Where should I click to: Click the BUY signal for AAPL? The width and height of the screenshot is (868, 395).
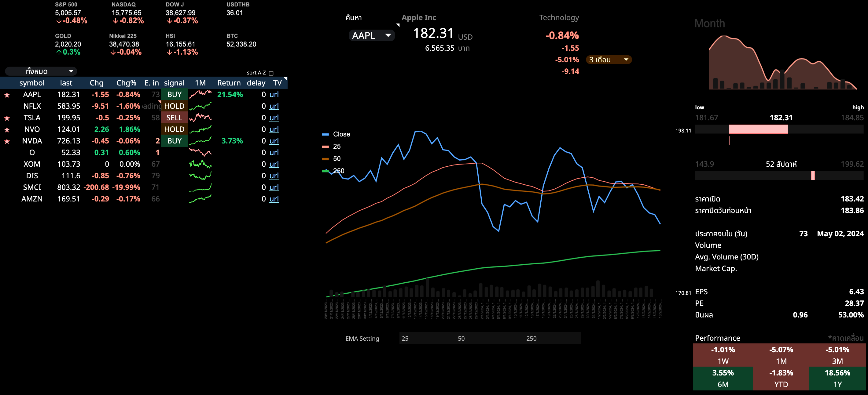coord(174,95)
